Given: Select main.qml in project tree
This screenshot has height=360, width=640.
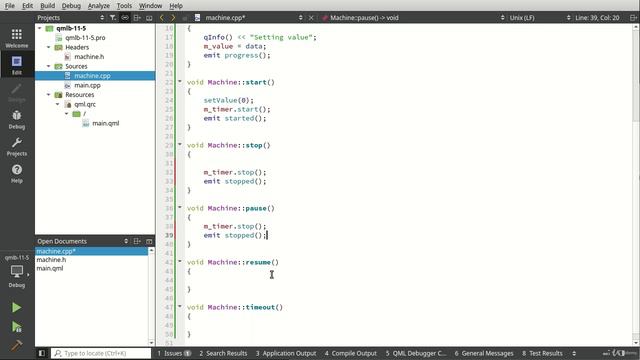Looking at the screenshot, I should [106, 123].
